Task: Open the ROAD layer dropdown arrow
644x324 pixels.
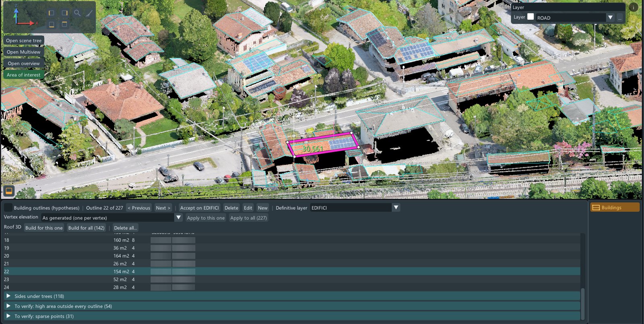Action: click(x=610, y=17)
